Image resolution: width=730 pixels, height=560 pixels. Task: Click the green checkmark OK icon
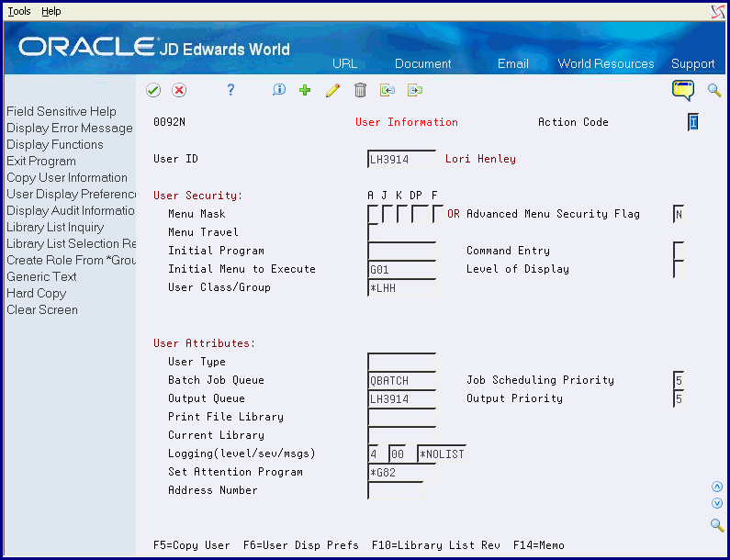[153, 90]
